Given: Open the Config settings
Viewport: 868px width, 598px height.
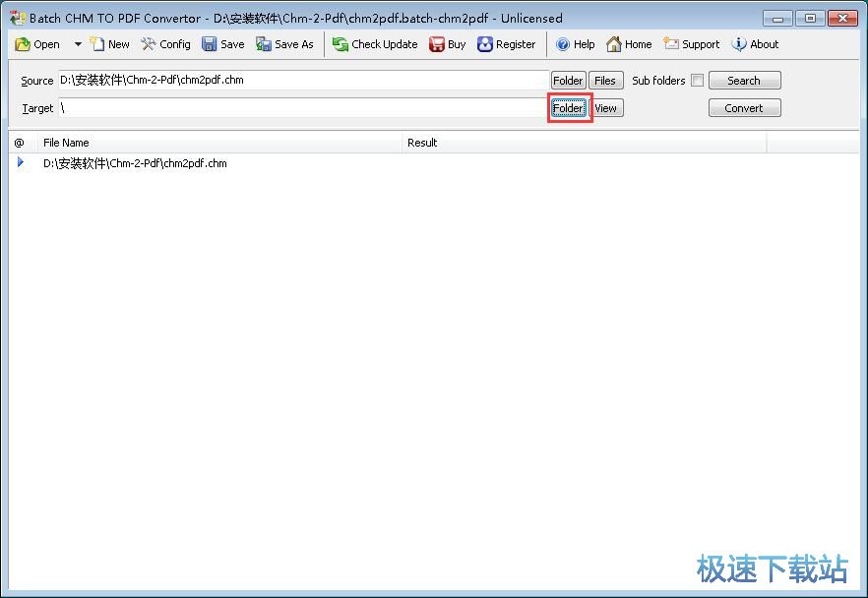Looking at the screenshot, I should (x=165, y=43).
